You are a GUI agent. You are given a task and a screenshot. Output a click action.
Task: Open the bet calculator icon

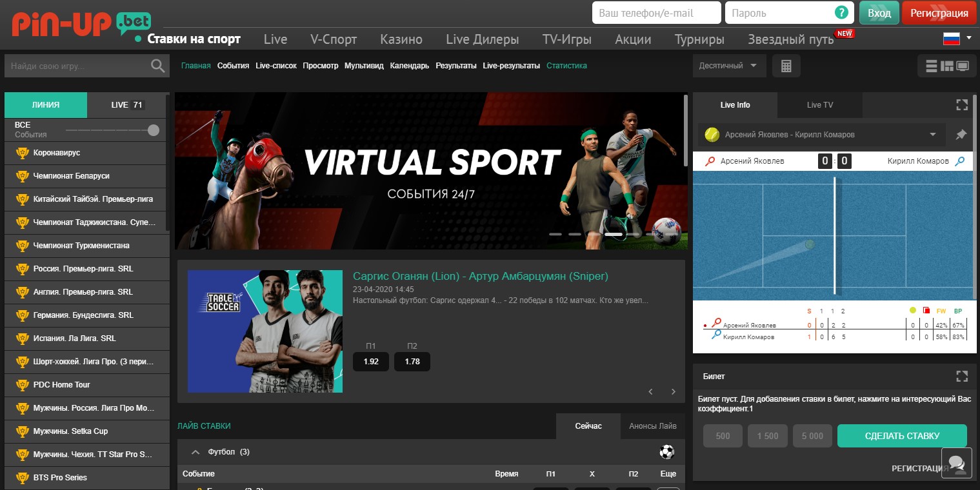click(x=786, y=66)
